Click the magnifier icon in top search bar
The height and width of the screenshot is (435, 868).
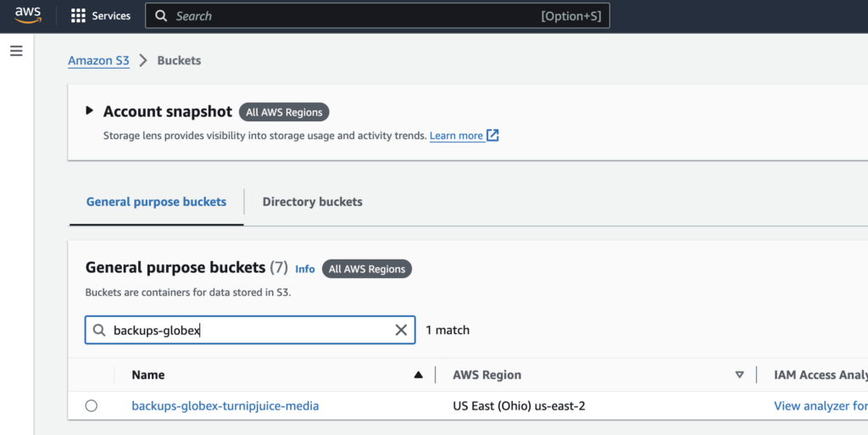click(161, 16)
